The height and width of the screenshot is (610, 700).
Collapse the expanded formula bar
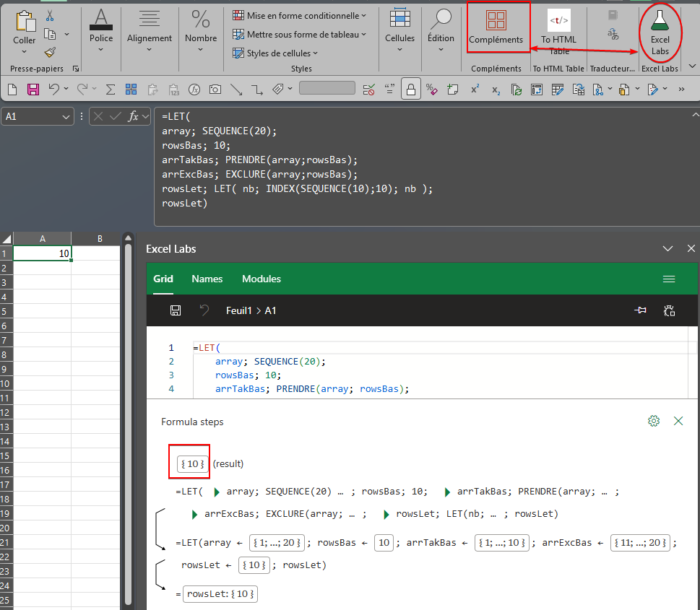[695, 115]
